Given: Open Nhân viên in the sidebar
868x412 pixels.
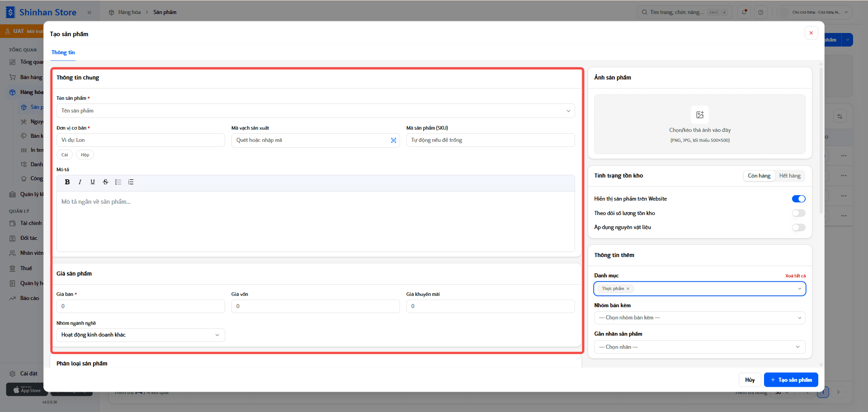Looking at the screenshot, I should click(x=26, y=253).
